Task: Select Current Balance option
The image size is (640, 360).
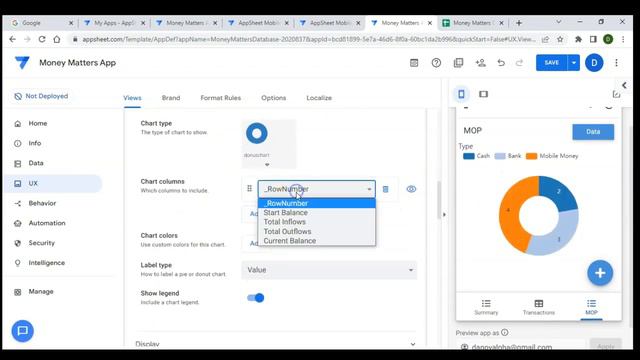Action: [x=316, y=241]
